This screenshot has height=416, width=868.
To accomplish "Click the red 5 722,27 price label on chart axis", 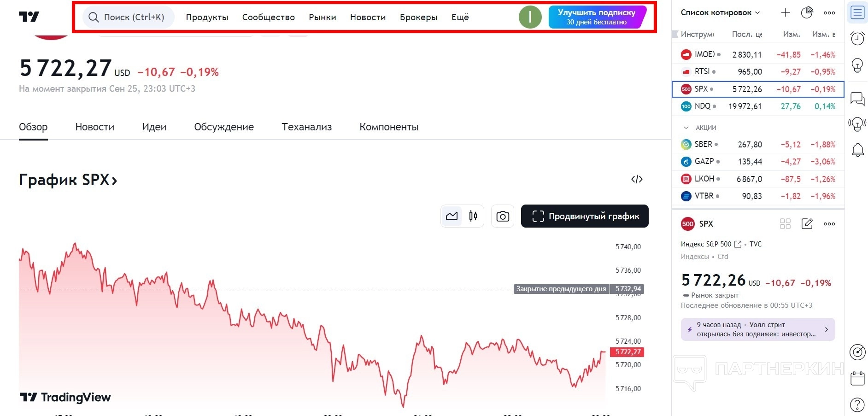I will pyautogui.click(x=627, y=352).
